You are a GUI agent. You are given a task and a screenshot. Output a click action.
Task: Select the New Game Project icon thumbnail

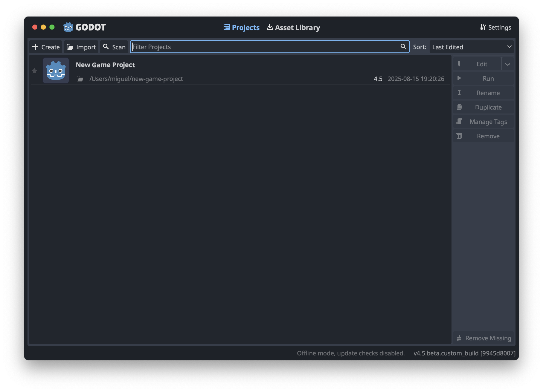tap(56, 70)
